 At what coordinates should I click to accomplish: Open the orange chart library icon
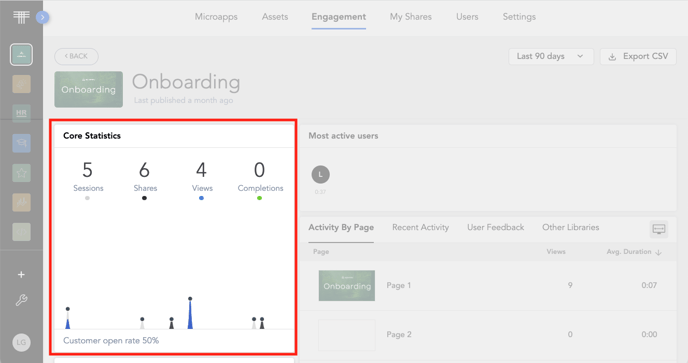coord(22,202)
